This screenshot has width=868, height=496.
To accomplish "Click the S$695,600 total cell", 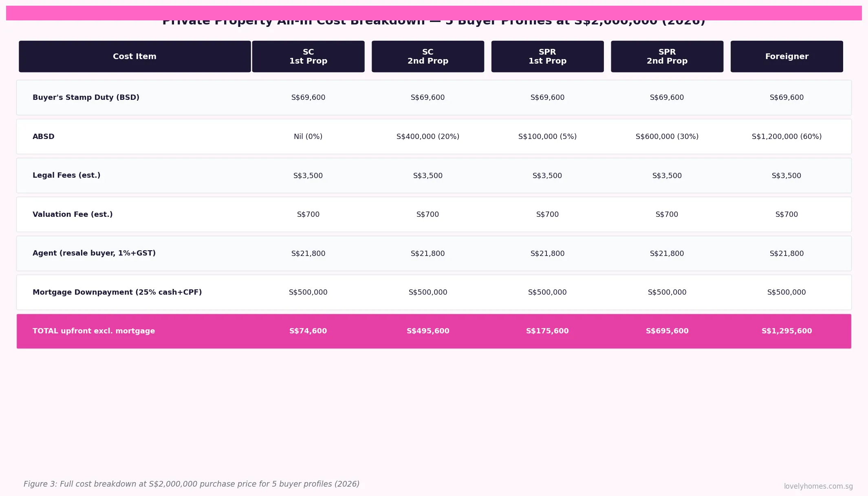I will point(667,331).
